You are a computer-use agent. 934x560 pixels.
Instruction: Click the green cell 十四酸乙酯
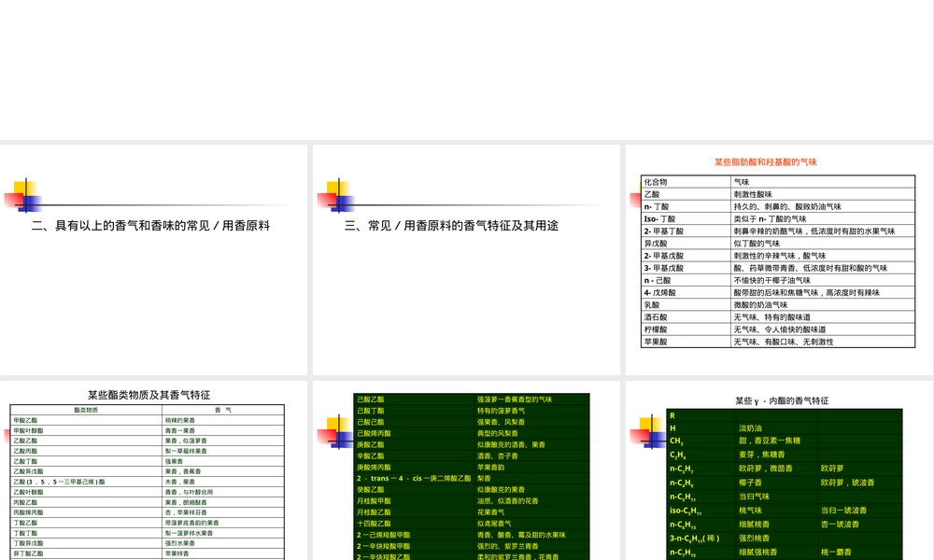[414, 524]
